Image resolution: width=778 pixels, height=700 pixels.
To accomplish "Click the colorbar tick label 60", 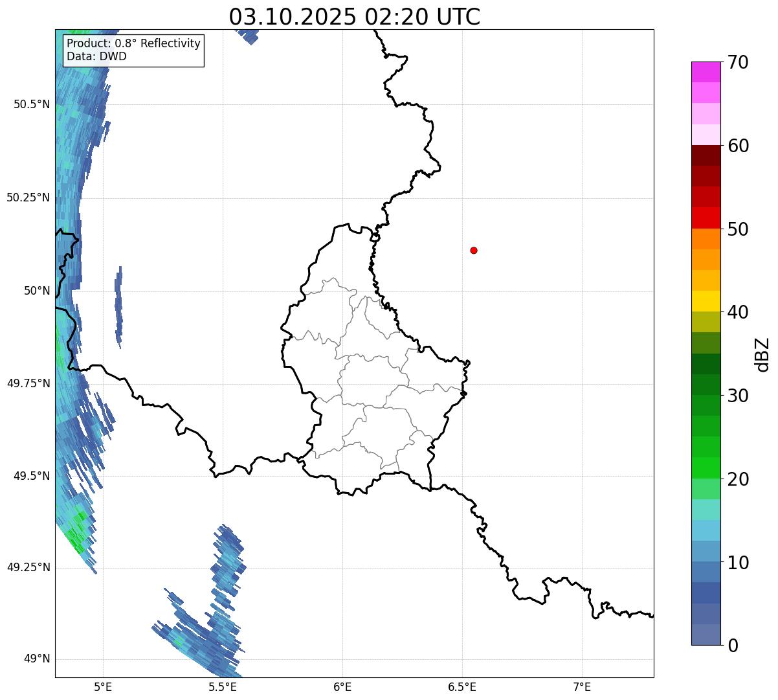I will pyautogui.click(x=739, y=146).
